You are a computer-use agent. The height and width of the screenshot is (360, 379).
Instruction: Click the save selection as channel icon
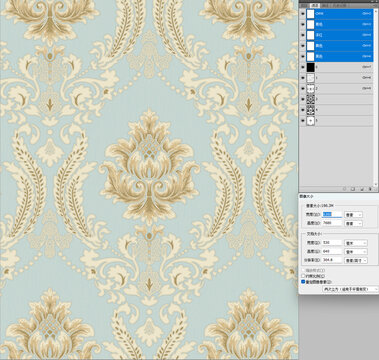click(353, 189)
